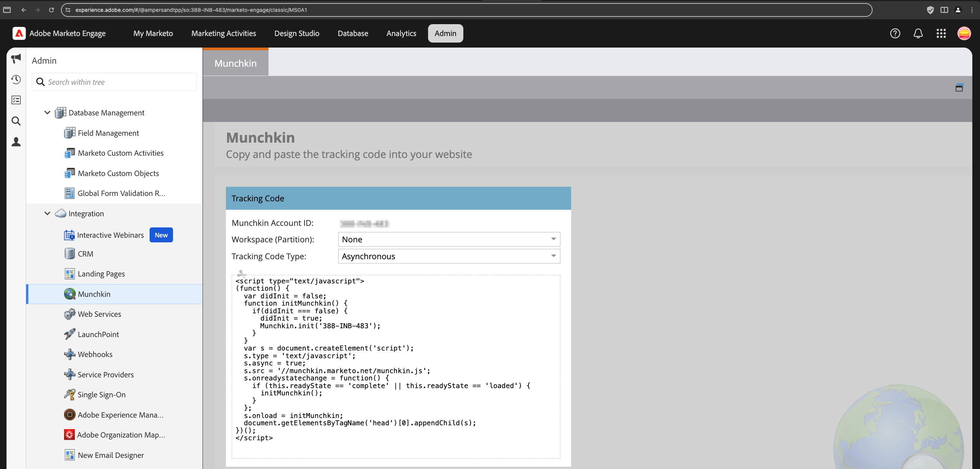Select the Munchkin tab
The image size is (980, 469).
236,63
